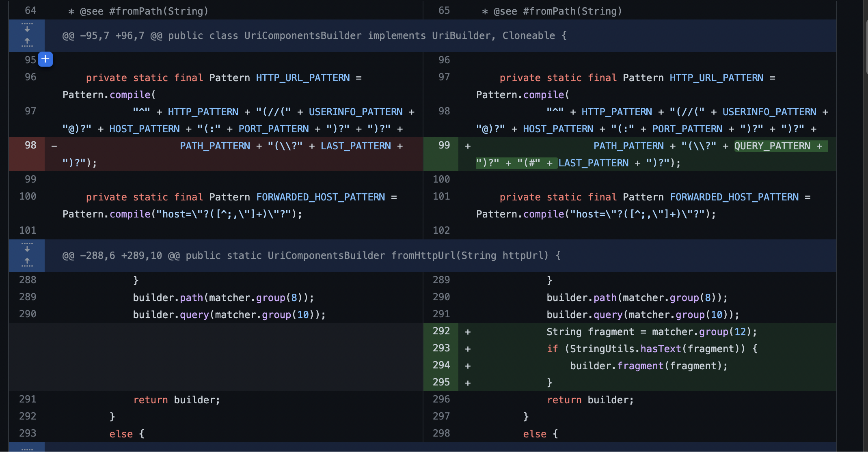Click line number 296 beside 'return builder;'

point(441,399)
